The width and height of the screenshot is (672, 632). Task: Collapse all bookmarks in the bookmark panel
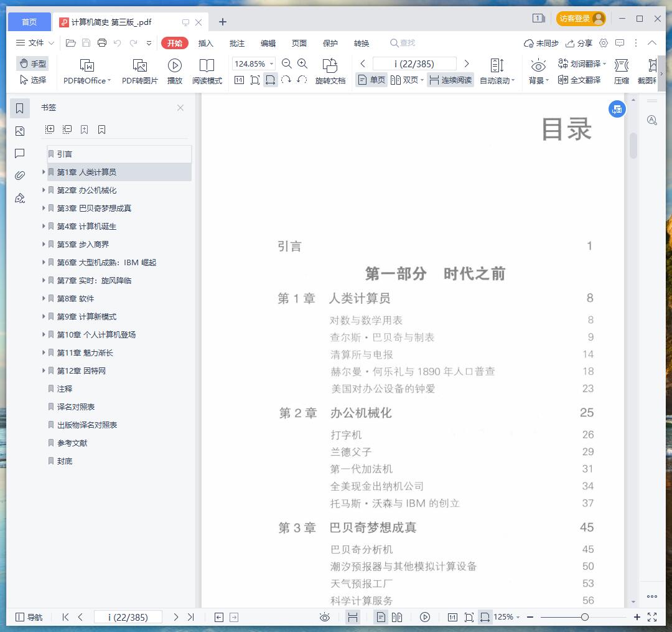point(67,130)
